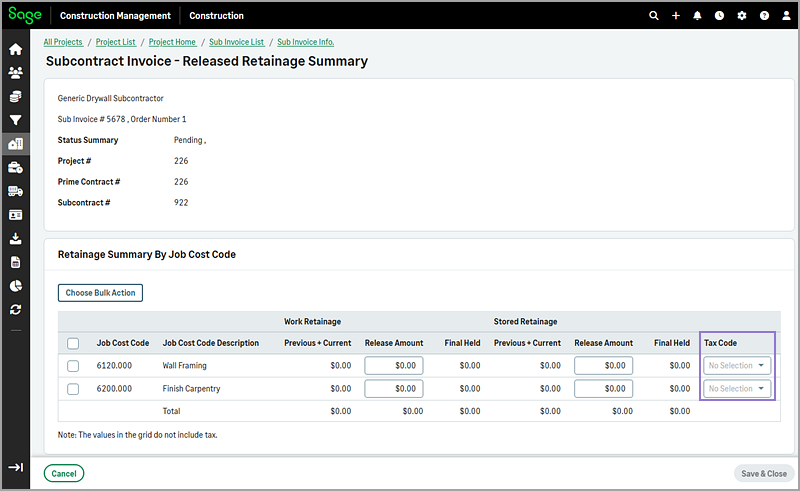Go to Home in left sidebar
800x491 pixels.
pyautogui.click(x=15, y=49)
